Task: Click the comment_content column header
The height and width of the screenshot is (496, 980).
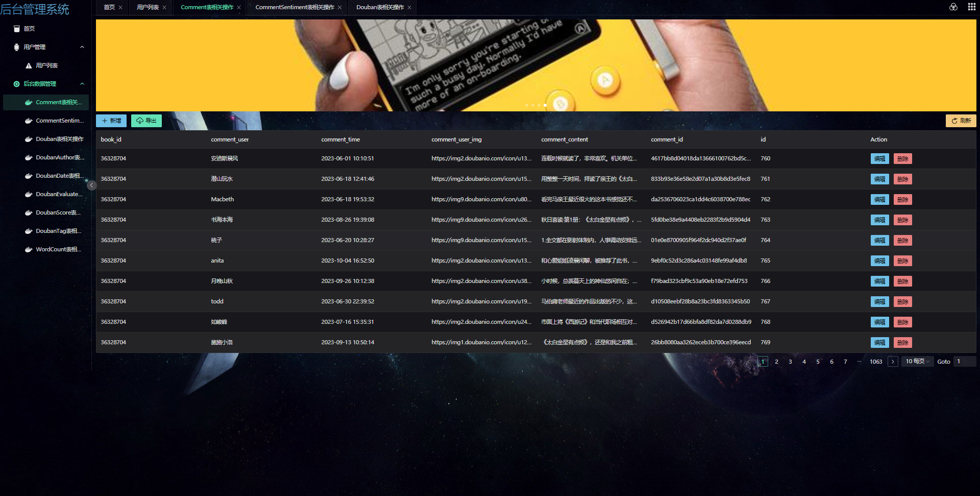Action: click(565, 139)
